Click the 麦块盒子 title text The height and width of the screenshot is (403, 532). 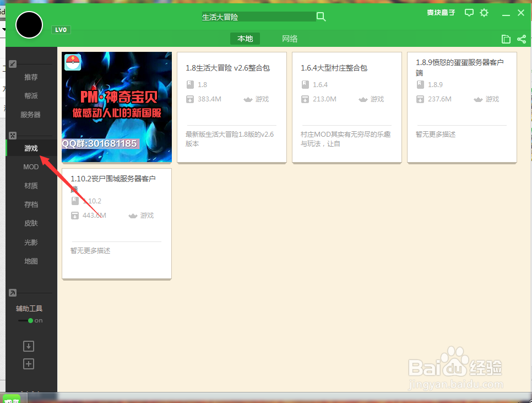[441, 13]
